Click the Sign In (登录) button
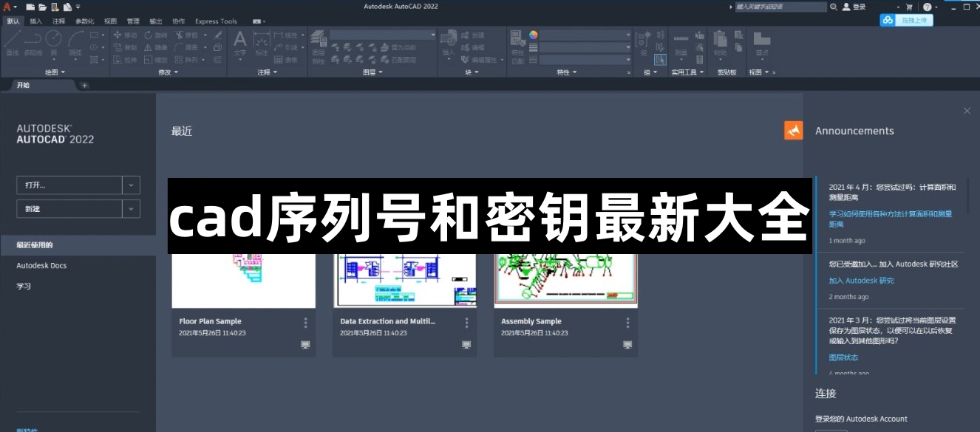The image size is (980, 432). click(x=854, y=7)
